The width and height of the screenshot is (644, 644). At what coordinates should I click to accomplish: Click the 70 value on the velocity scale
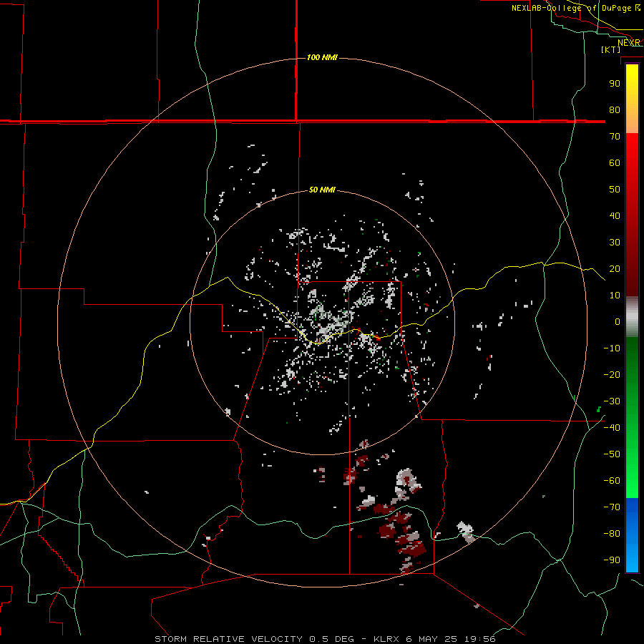click(615, 137)
